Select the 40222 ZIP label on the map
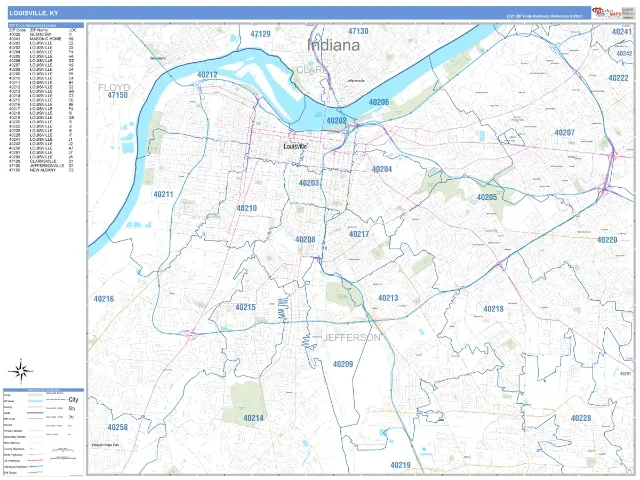This screenshot has width=640, height=480. (x=618, y=78)
